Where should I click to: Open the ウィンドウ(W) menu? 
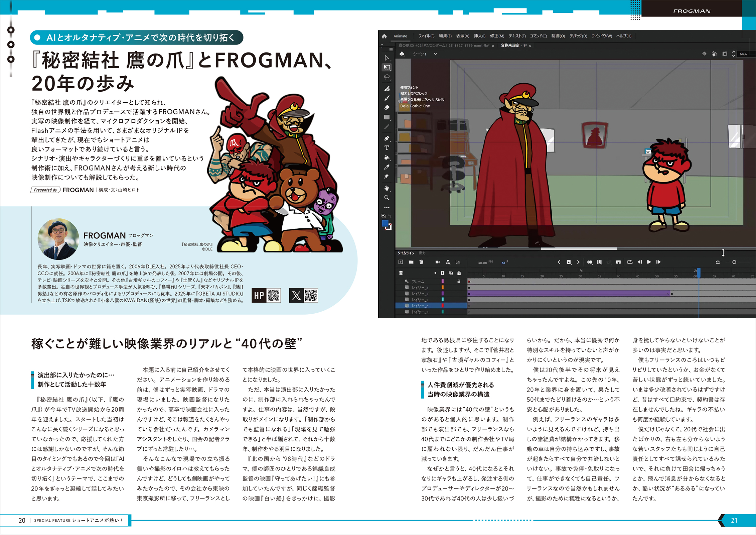601,36
